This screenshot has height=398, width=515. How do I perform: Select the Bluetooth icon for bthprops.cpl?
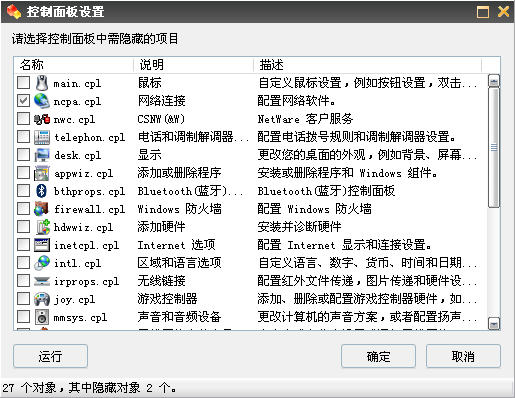tap(42, 191)
